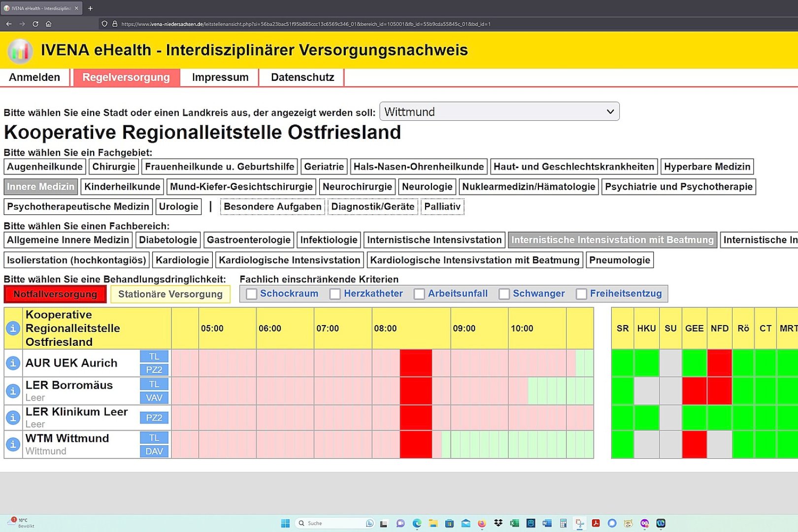Click info icon in Kooperative Regionalleitstelle header
The height and width of the screenshot is (532, 798).
(13, 328)
